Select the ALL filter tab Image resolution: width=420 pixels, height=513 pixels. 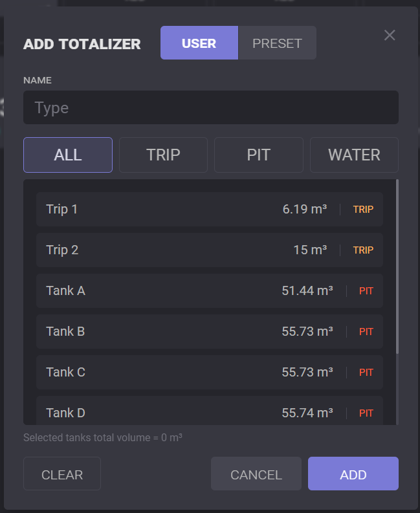coord(68,155)
